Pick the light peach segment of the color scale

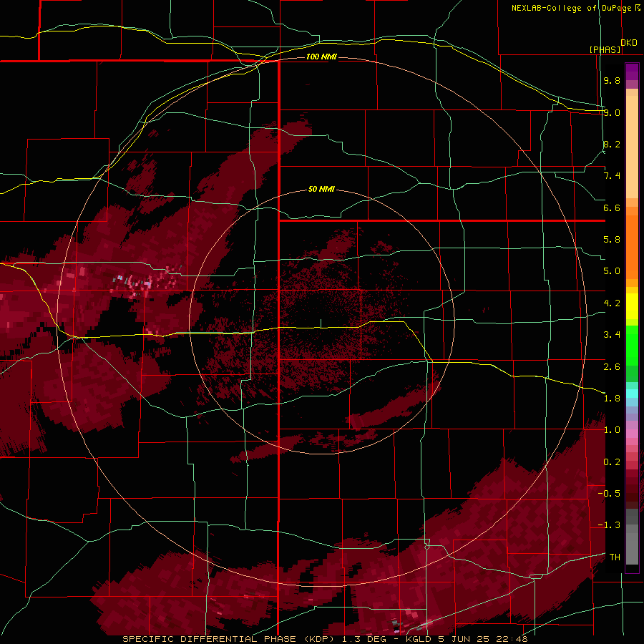(x=632, y=147)
